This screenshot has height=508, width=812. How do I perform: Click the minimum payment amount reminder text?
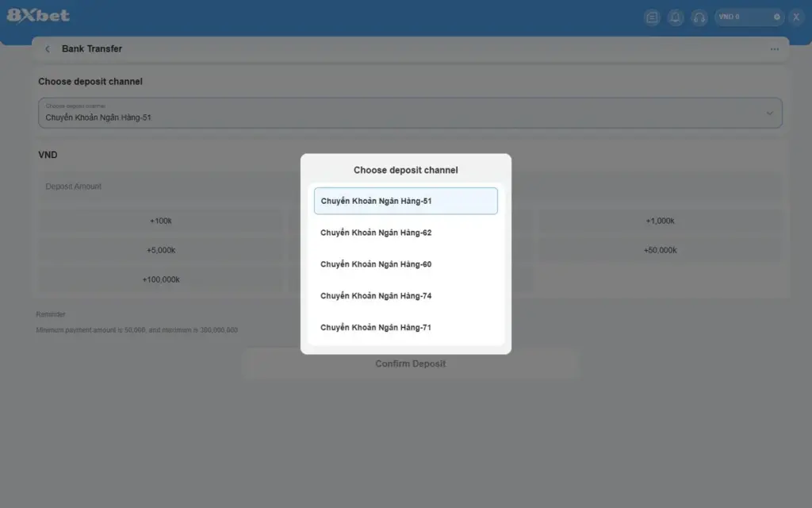[136, 330]
